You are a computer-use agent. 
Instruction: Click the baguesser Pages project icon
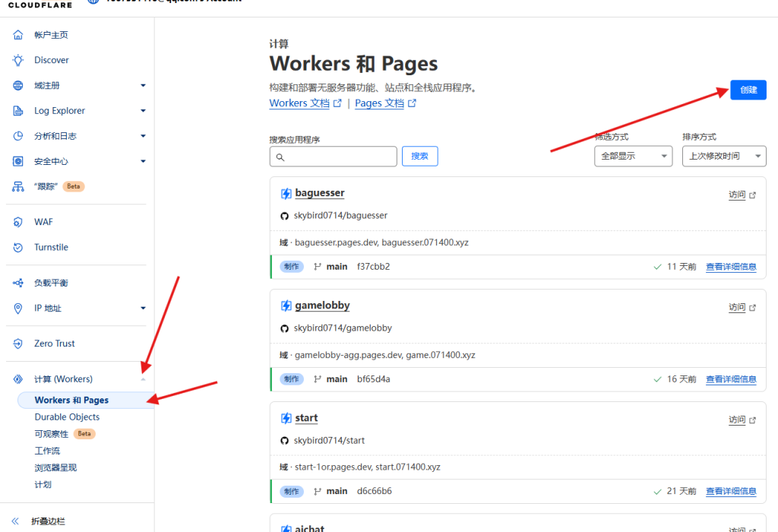click(286, 194)
